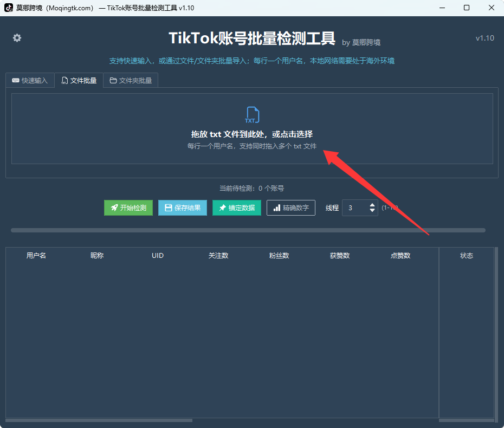Click the by 莫卿跨境 author text

click(361, 42)
